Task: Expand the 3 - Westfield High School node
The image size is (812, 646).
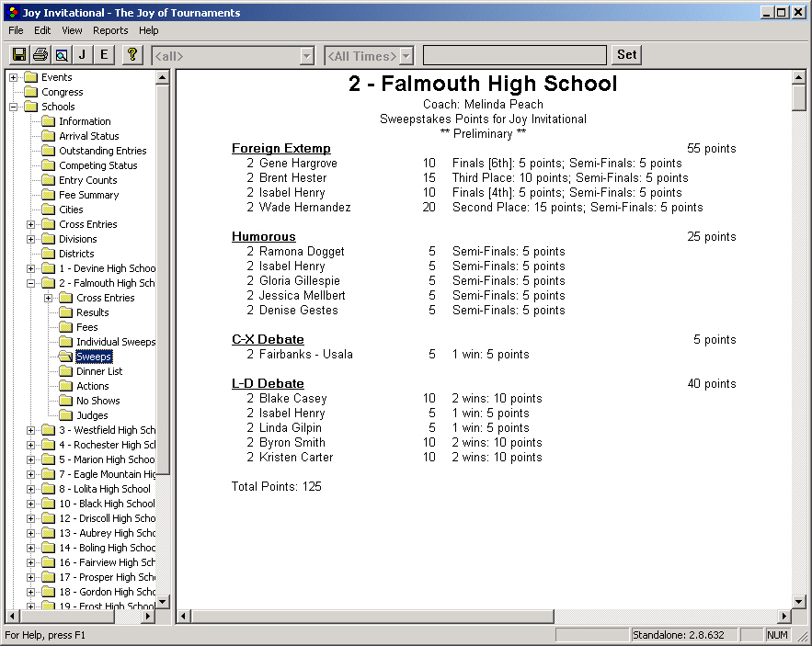Action: click(30, 429)
